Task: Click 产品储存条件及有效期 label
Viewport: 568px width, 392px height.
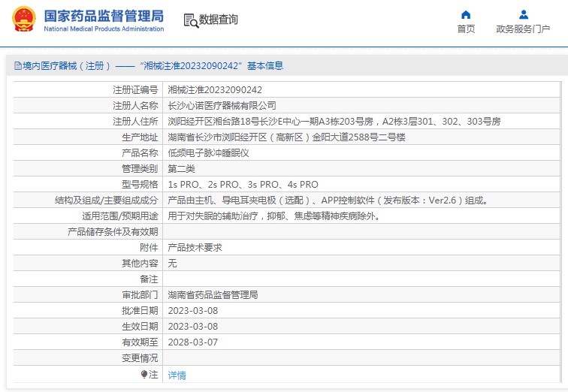Action: pos(113,232)
